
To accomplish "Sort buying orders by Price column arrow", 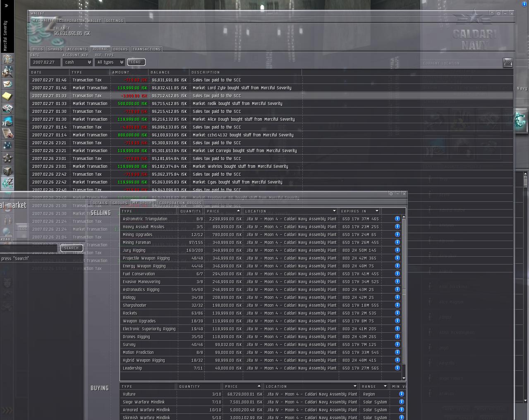I will coord(259,386).
